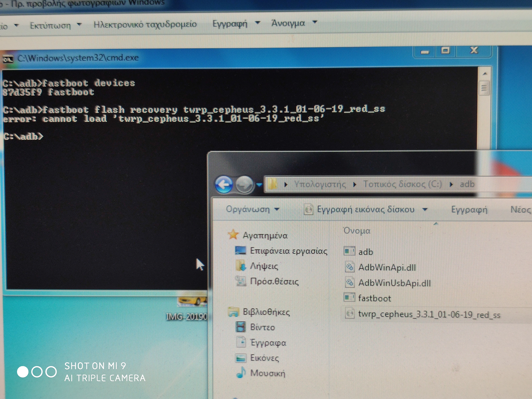
Task: Open Επιφάνεια εργασίας in favorites
Action: click(x=288, y=251)
